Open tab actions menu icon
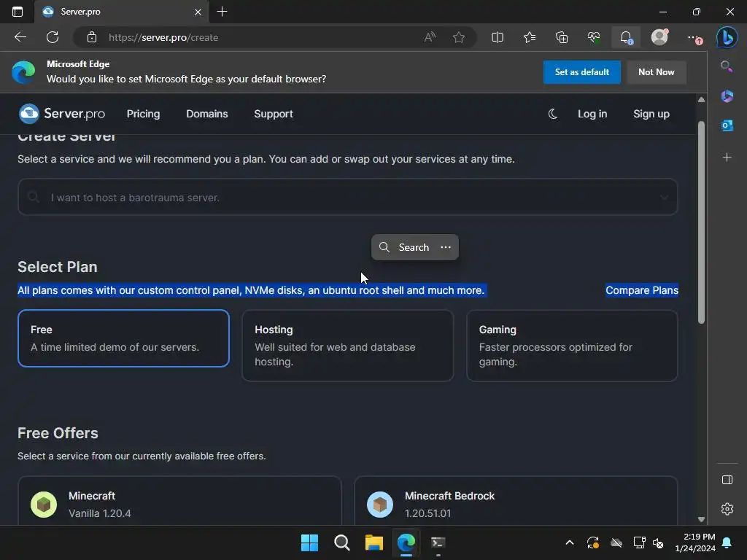 tap(18, 12)
